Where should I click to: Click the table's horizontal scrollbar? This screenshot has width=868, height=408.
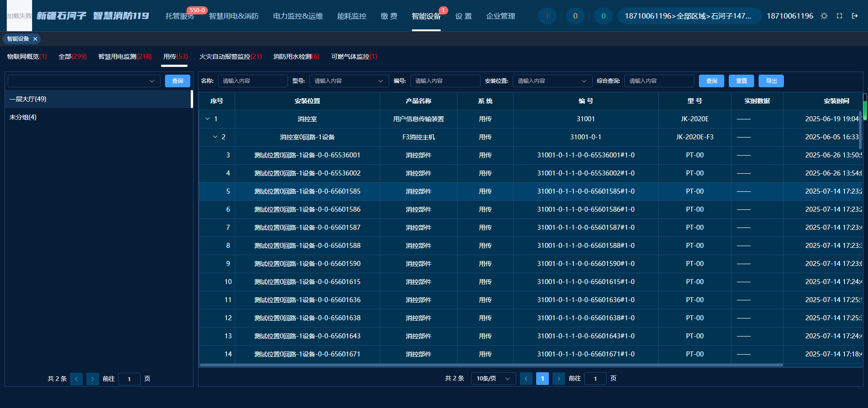coord(491,365)
